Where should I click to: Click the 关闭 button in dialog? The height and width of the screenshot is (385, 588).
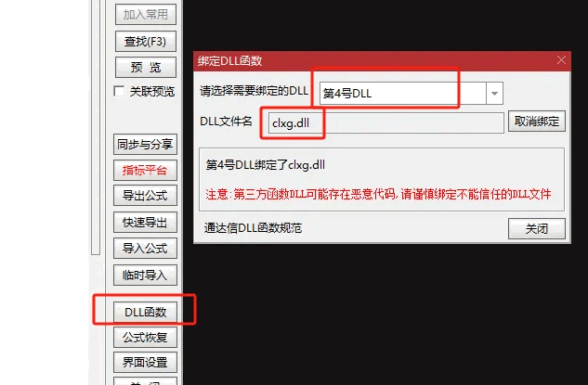[537, 228]
